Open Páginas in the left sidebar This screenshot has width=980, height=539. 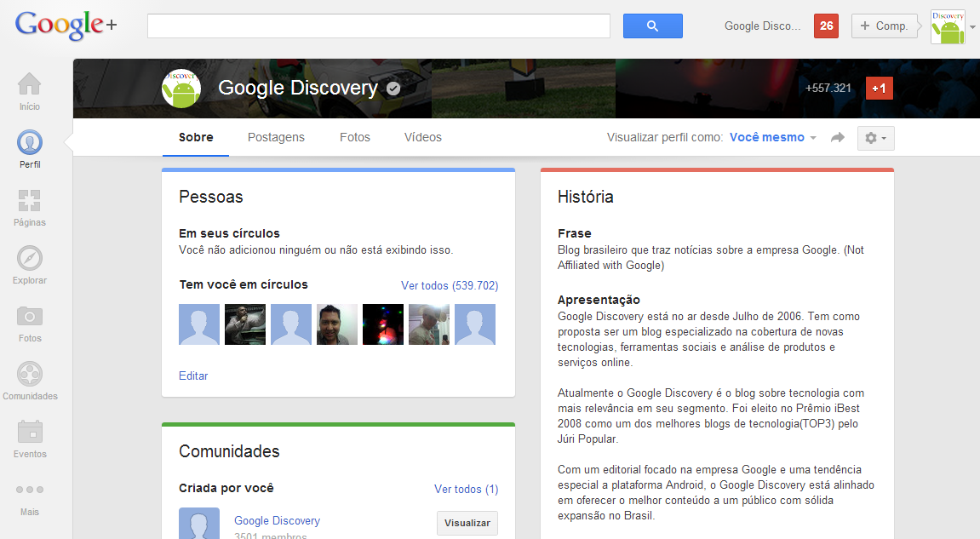tap(29, 209)
